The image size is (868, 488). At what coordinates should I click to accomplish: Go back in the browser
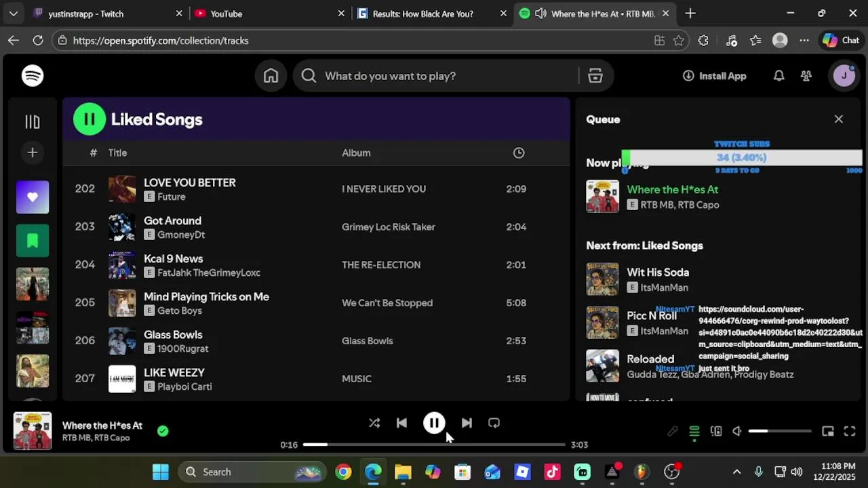coord(14,41)
